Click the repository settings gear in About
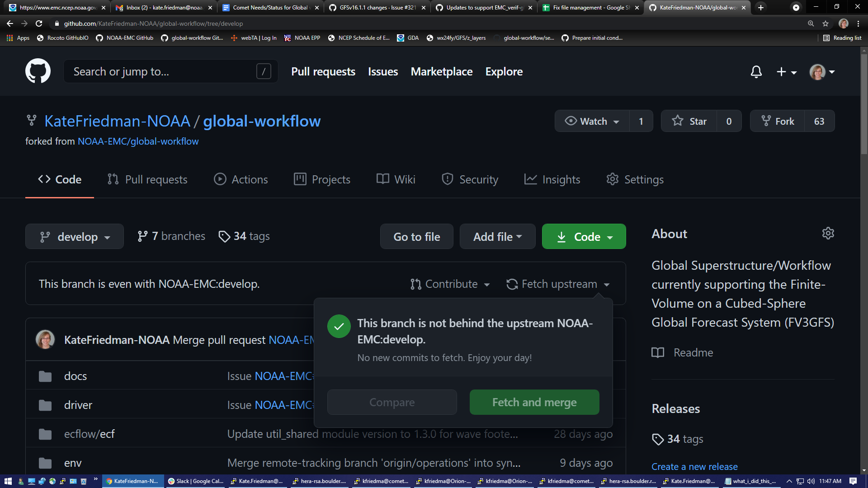Image resolution: width=868 pixels, height=488 pixels. click(828, 233)
